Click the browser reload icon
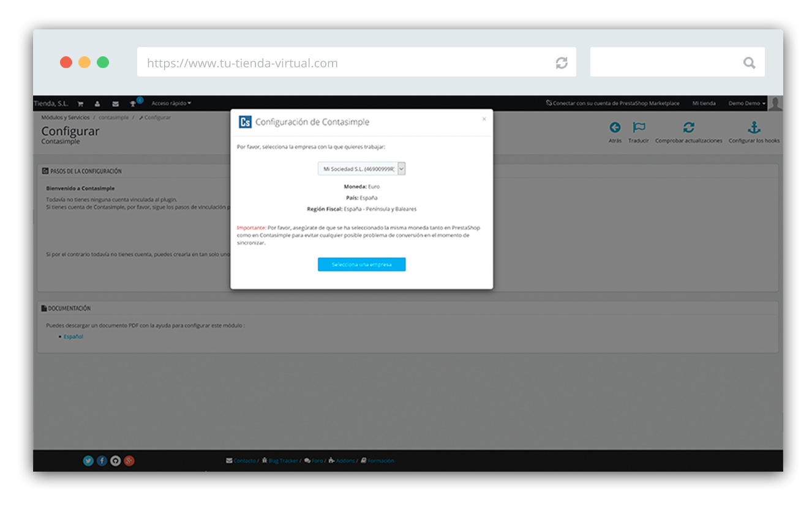This screenshot has height=509, width=812. 562,63
